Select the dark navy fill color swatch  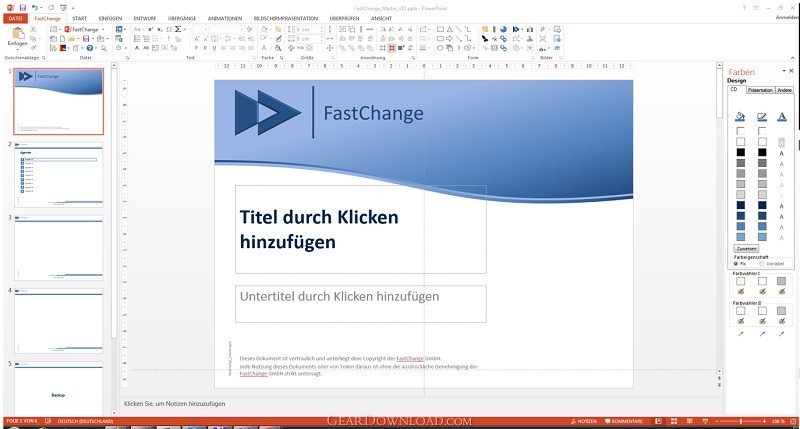pyautogui.click(x=740, y=205)
